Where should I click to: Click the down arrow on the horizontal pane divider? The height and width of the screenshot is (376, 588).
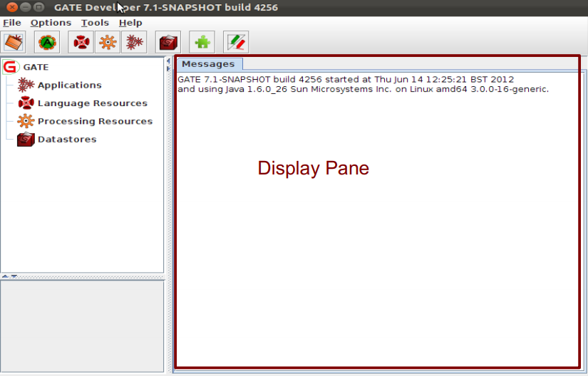(x=14, y=276)
